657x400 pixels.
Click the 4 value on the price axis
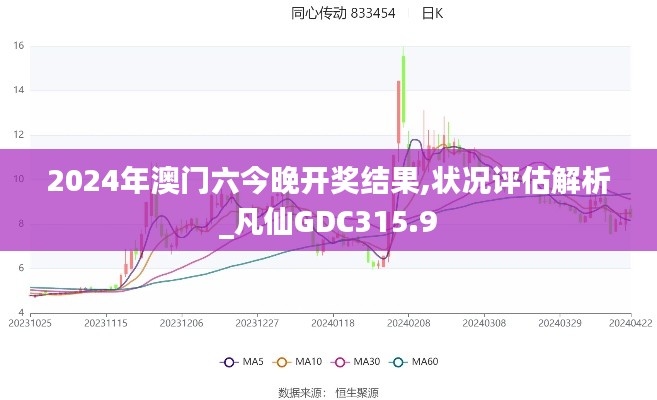21,312
